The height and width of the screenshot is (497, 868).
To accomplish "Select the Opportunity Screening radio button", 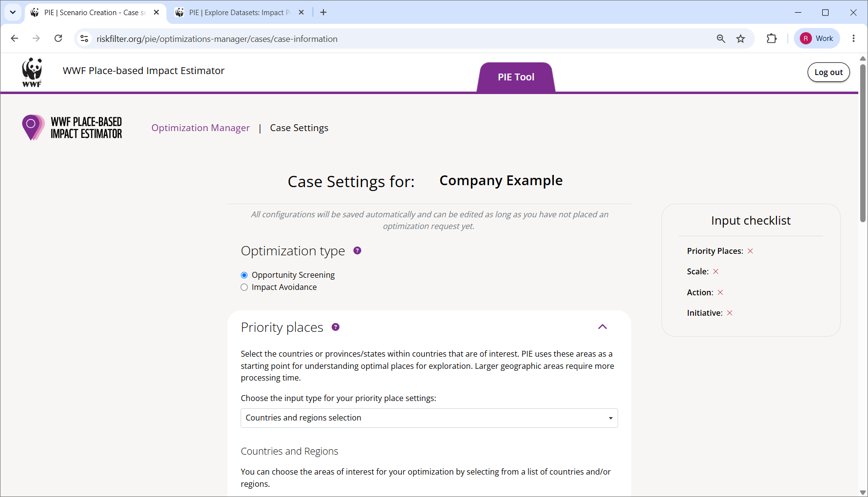I will 245,275.
